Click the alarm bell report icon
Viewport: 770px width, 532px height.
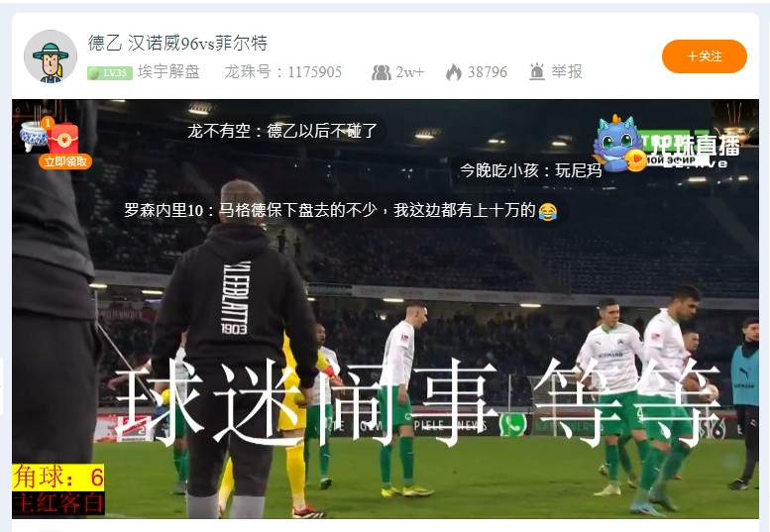pyautogui.click(x=537, y=71)
